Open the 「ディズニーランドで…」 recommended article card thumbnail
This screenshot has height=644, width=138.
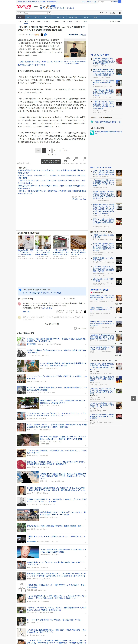[43, 242]
